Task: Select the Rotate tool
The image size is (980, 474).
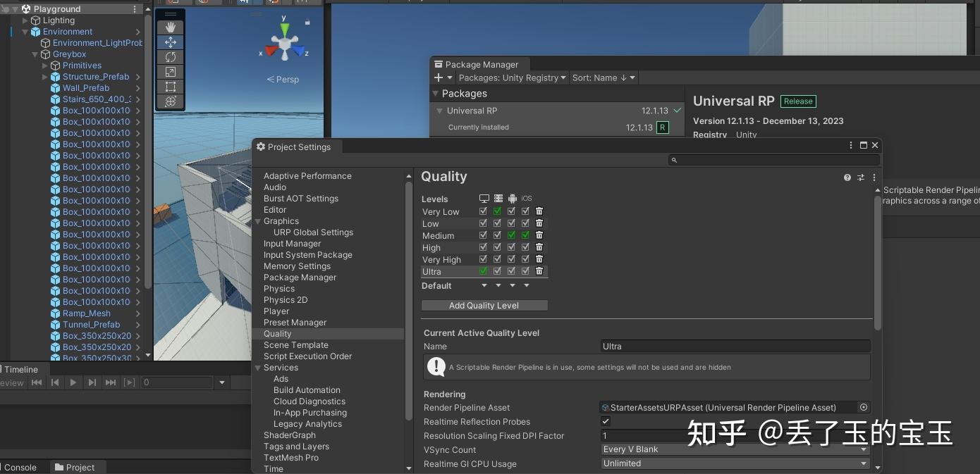Action: [170, 57]
